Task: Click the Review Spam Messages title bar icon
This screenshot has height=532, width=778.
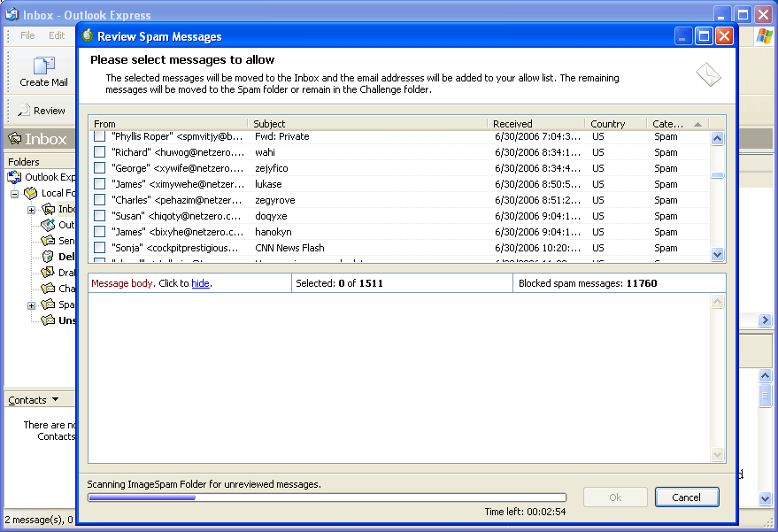Action: (x=87, y=36)
